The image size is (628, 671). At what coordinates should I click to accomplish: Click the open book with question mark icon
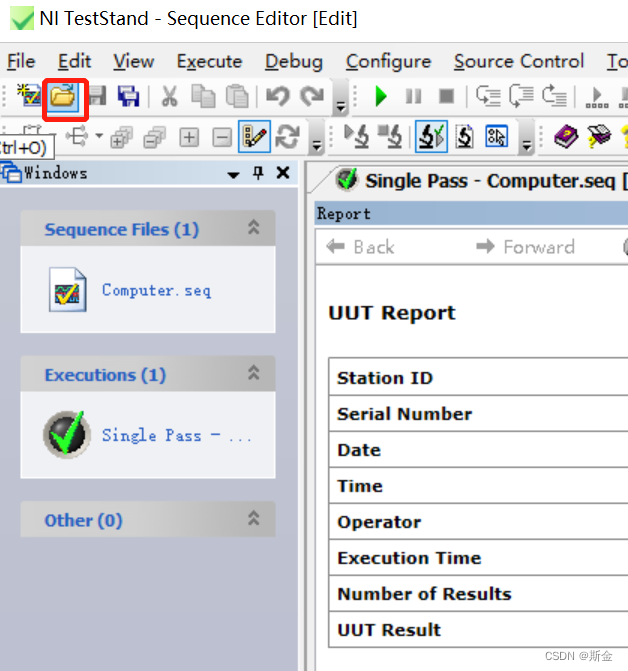pos(598,137)
